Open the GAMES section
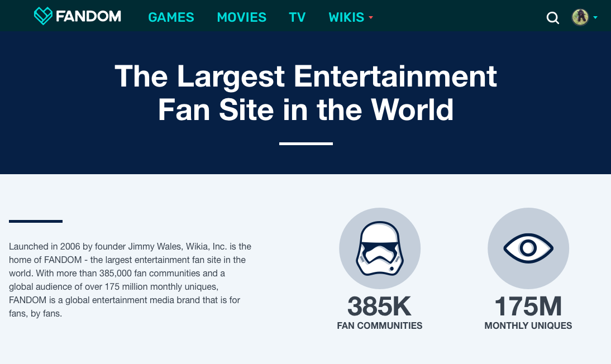The height and width of the screenshot is (364, 611). pos(171,17)
